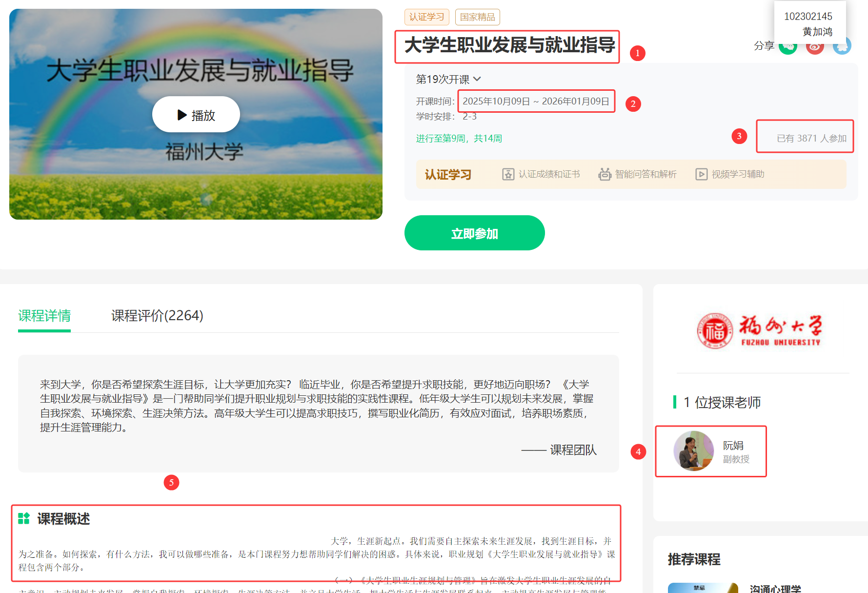
Task: Click the 立即参加 enroll button
Action: pos(474,233)
